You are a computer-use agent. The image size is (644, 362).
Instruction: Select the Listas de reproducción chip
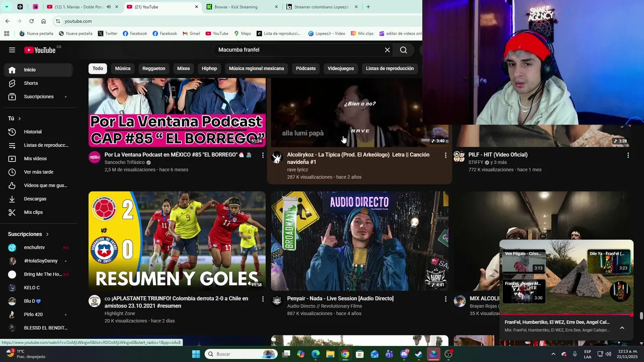390,68
